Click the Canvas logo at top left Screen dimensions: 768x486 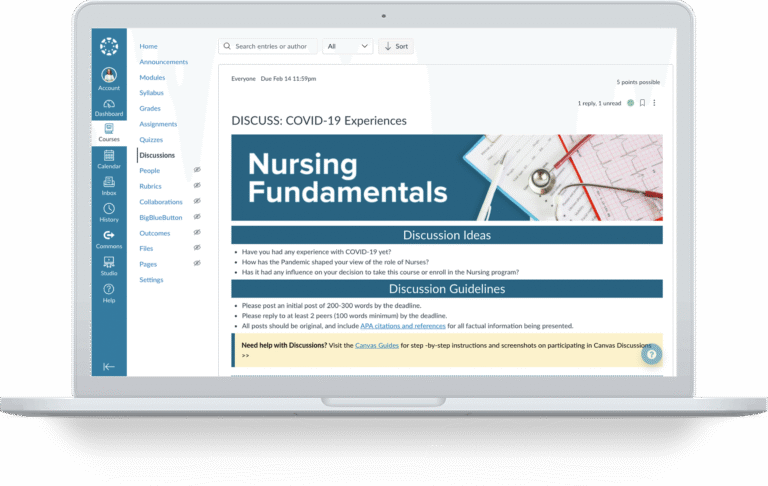tap(109, 47)
